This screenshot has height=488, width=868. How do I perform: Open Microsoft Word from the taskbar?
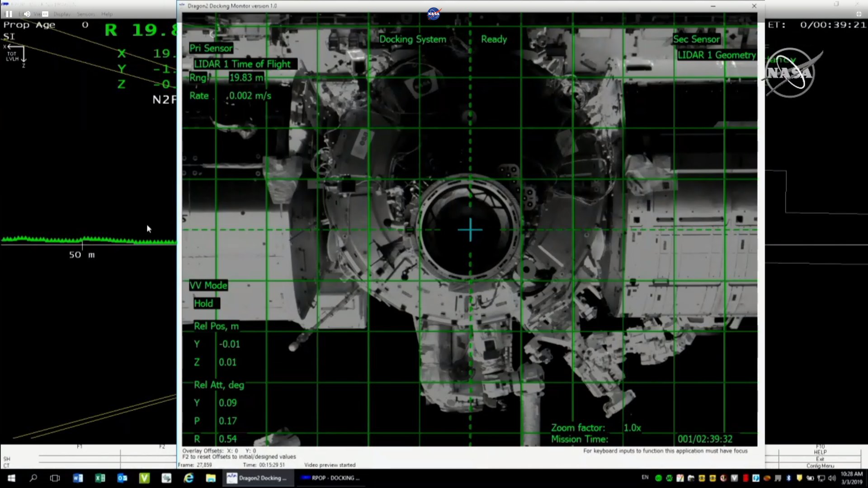pyautogui.click(x=78, y=478)
